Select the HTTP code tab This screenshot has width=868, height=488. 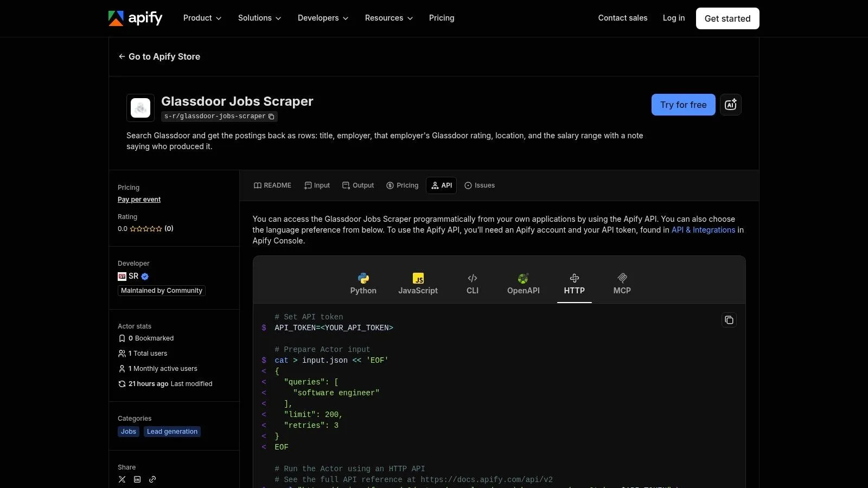coord(574,284)
